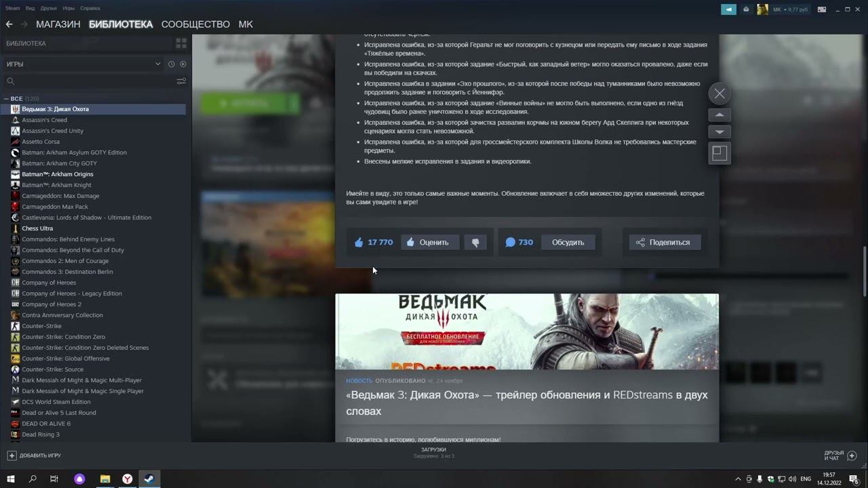Close the news overlay with the X button
Screen dimensions: 868x488
click(x=719, y=94)
